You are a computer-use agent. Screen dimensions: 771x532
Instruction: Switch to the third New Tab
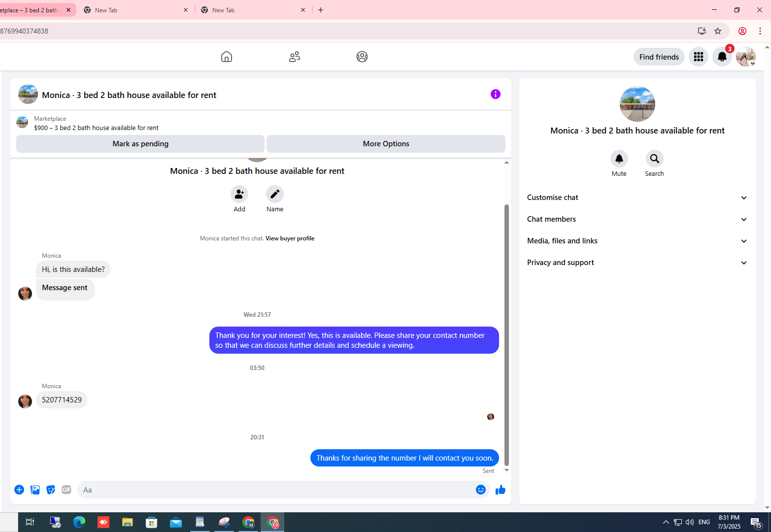tap(252, 10)
